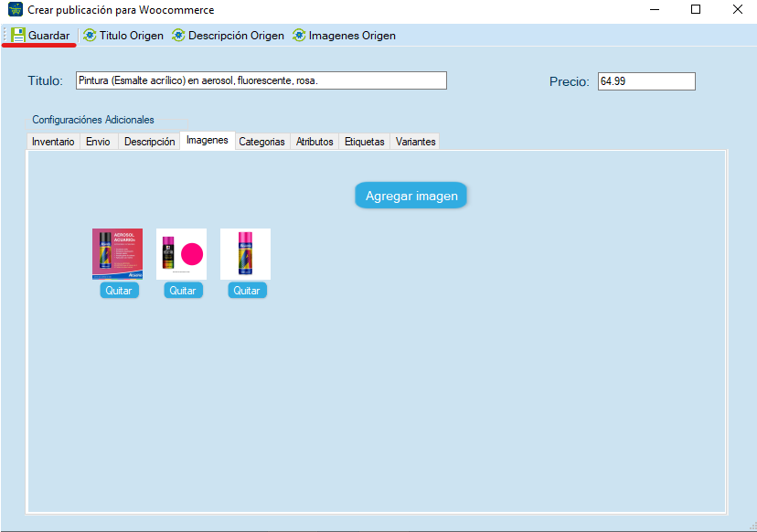Image resolution: width=757 pixels, height=532 pixels.
Task: Remove the red Aerosol Acuario poster image
Action: [119, 290]
